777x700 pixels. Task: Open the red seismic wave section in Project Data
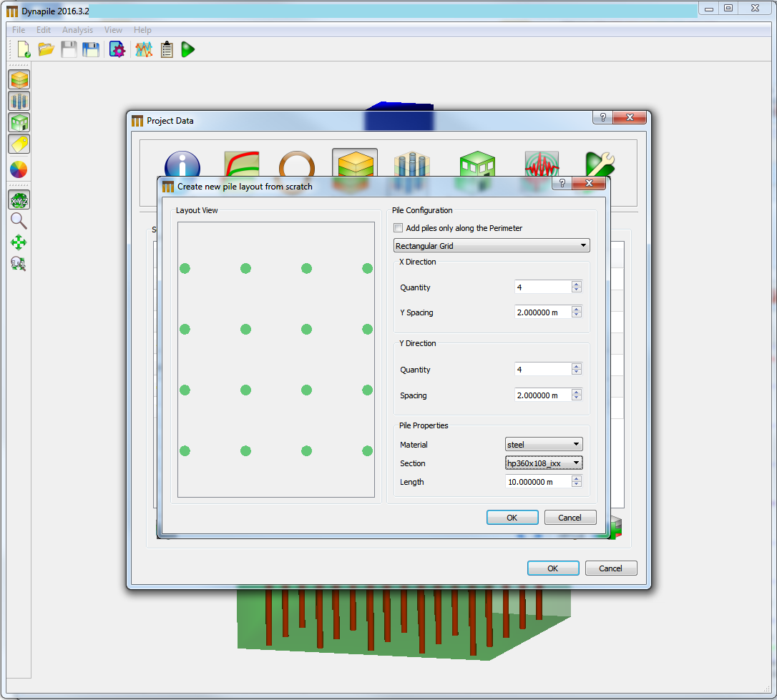click(542, 164)
